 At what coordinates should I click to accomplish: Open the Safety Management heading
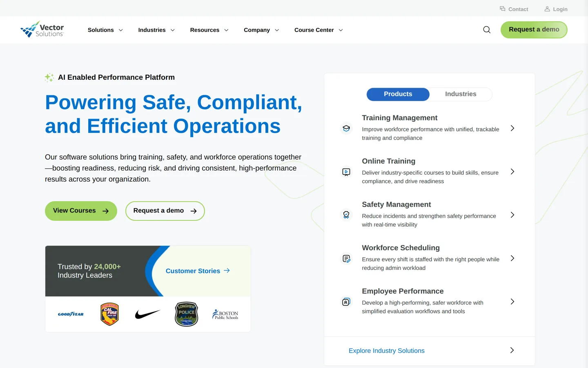(x=396, y=204)
